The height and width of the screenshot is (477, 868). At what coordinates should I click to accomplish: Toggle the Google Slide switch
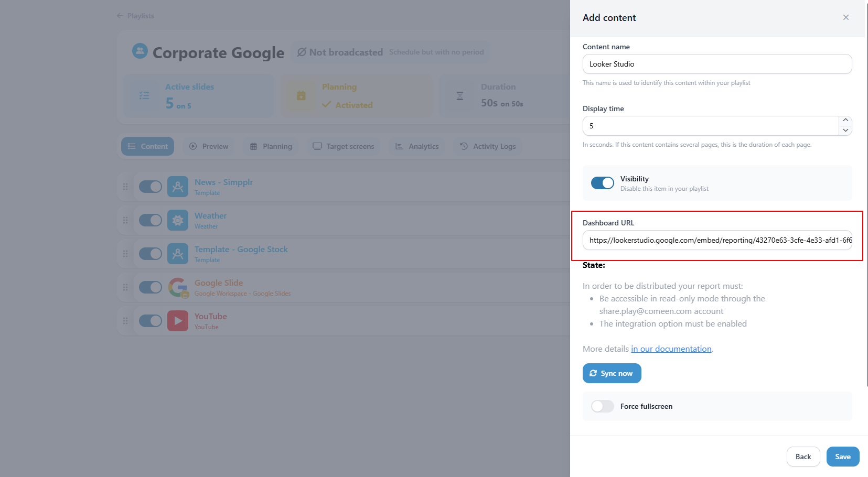pyautogui.click(x=151, y=287)
